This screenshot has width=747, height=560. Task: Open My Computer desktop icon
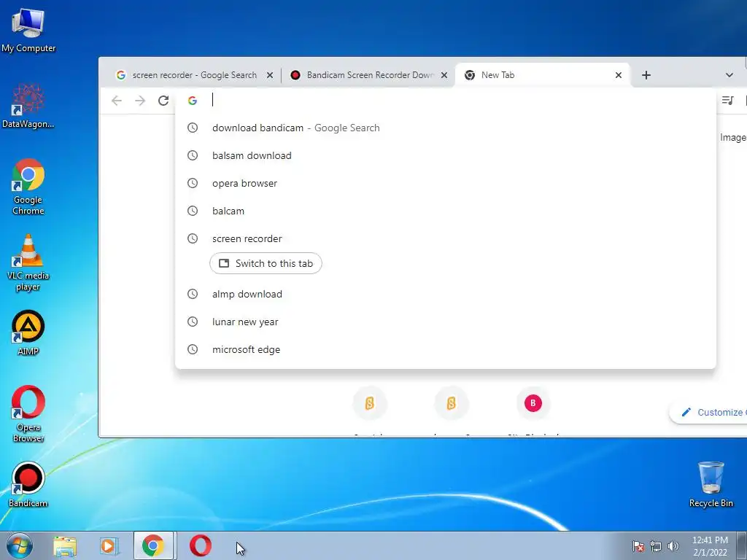coord(28,29)
